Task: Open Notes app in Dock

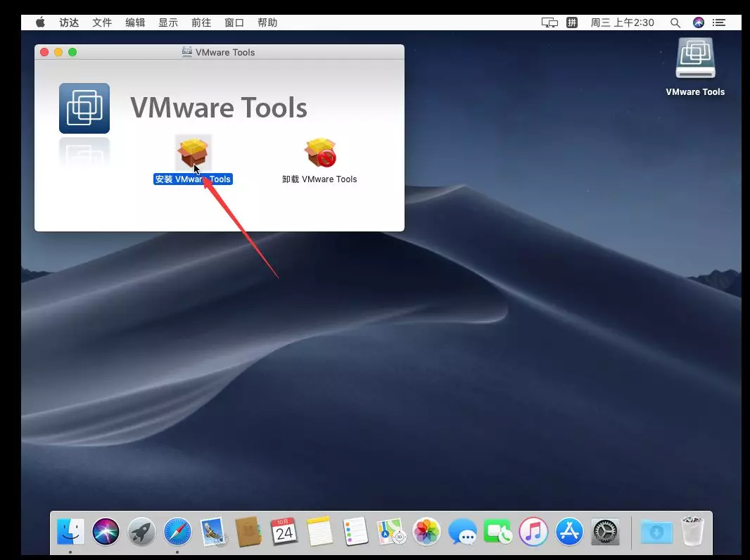Action: pos(319,531)
